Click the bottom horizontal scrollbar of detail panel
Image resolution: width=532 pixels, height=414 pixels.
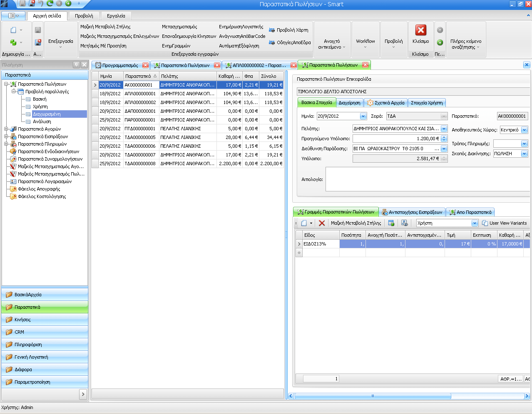pyautogui.click(x=373, y=396)
